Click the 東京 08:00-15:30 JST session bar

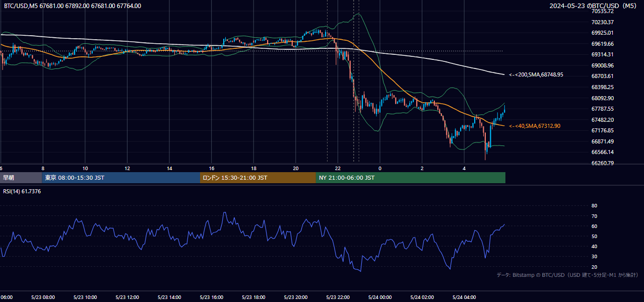coord(121,178)
